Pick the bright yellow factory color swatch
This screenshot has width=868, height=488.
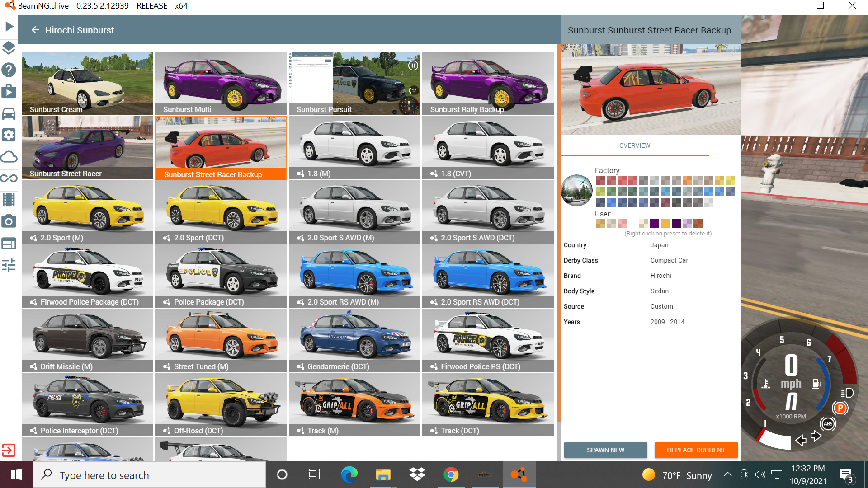tap(730, 180)
